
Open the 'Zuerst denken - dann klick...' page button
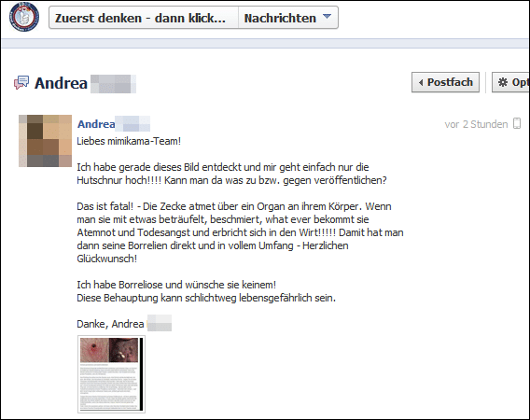144,18
